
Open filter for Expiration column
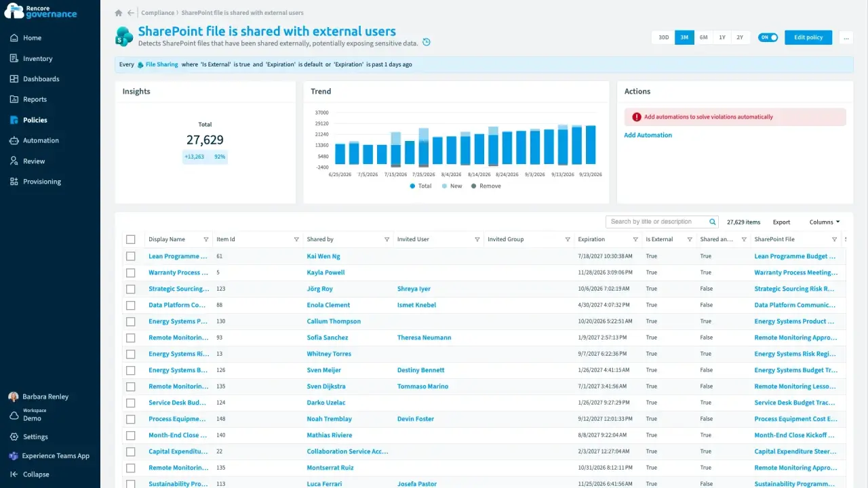[635, 239]
